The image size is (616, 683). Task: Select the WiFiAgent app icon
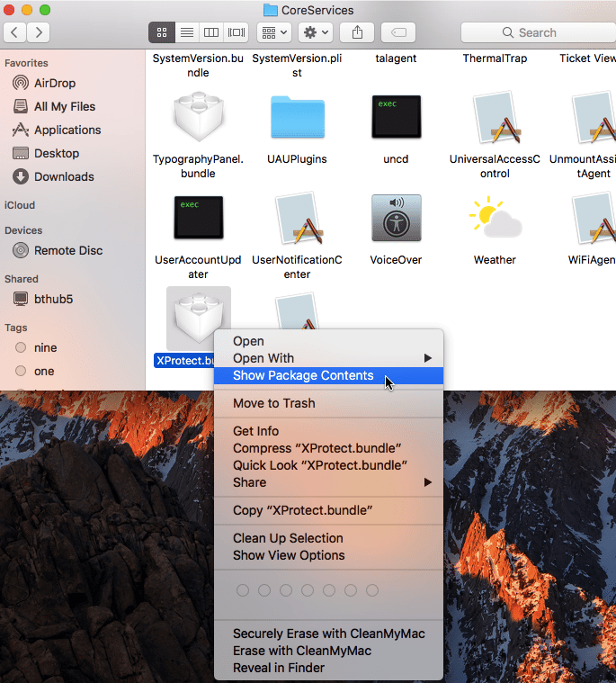[594, 218]
